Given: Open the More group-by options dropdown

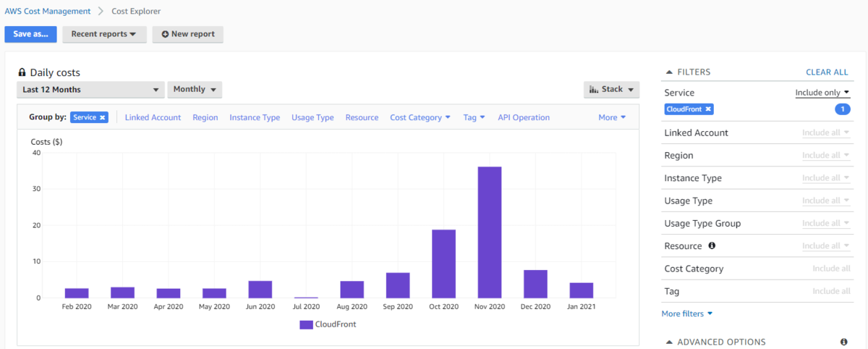Looking at the screenshot, I should pyautogui.click(x=612, y=117).
